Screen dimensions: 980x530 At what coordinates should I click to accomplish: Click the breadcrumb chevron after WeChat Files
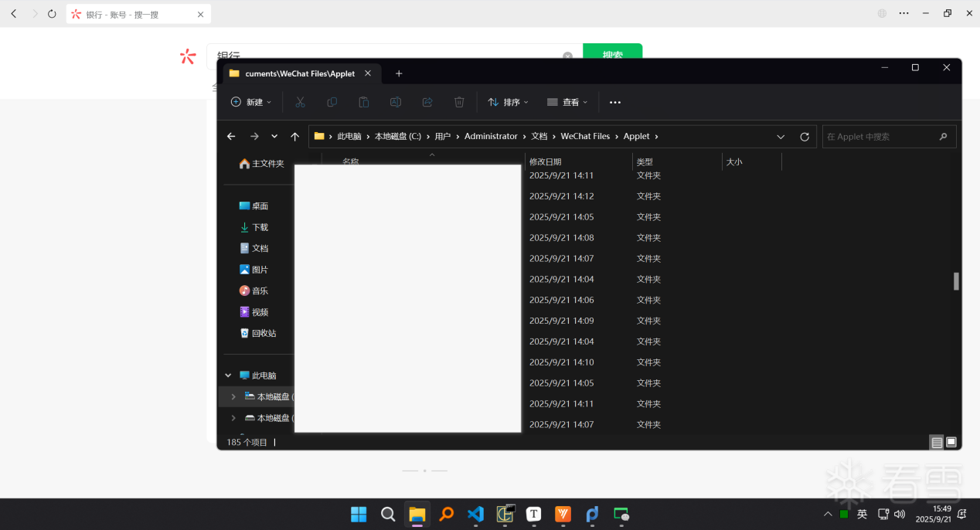[617, 137]
